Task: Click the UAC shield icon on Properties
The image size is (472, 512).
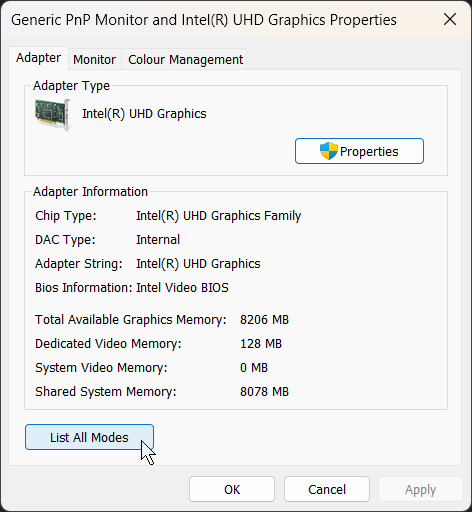Action: tap(329, 151)
